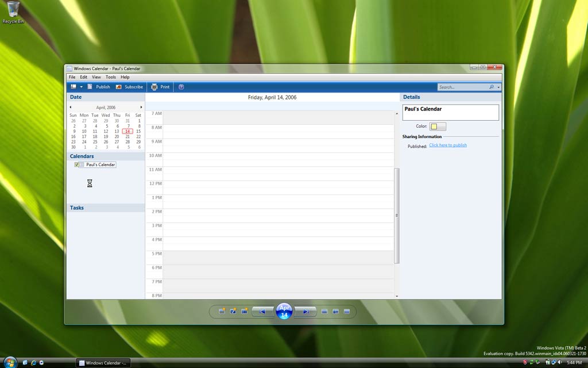Open the Tools menu

pyautogui.click(x=110, y=77)
